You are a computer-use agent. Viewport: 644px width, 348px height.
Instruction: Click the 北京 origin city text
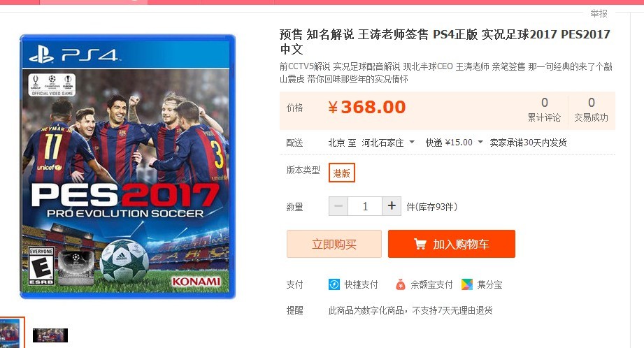click(x=337, y=143)
